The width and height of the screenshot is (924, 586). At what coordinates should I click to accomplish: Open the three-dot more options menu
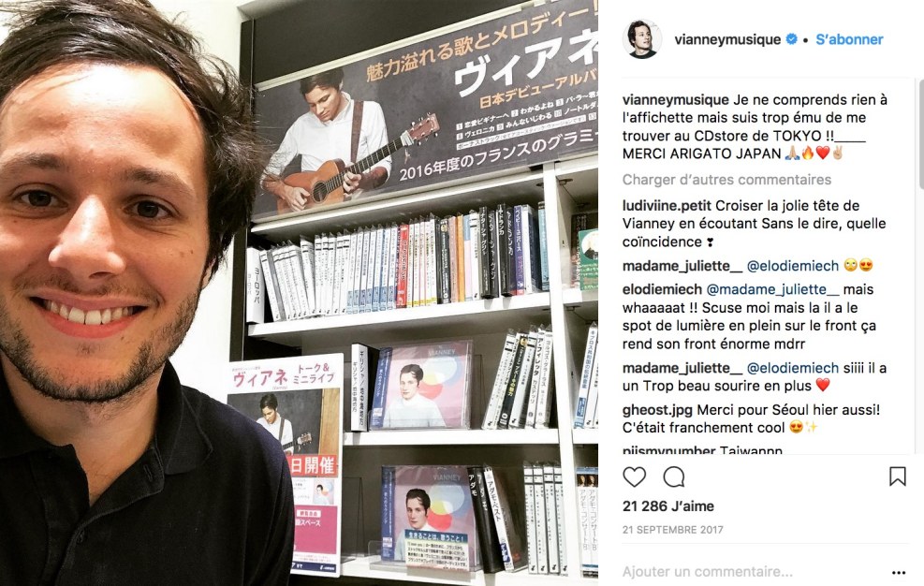point(898,573)
